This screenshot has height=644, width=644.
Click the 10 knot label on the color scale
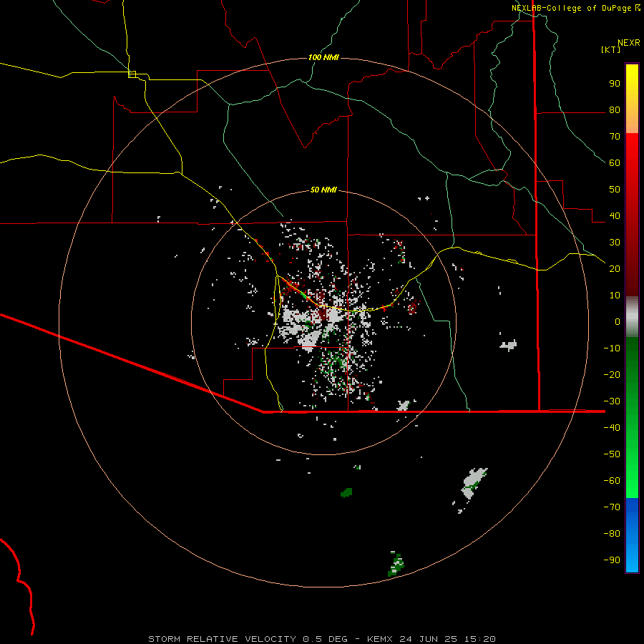pos(615,296)
